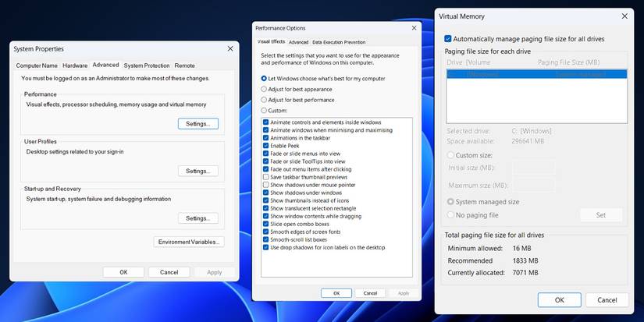644x322 pixels.
Task: Select the Advanced tab in System Properties
Action: 105,65
